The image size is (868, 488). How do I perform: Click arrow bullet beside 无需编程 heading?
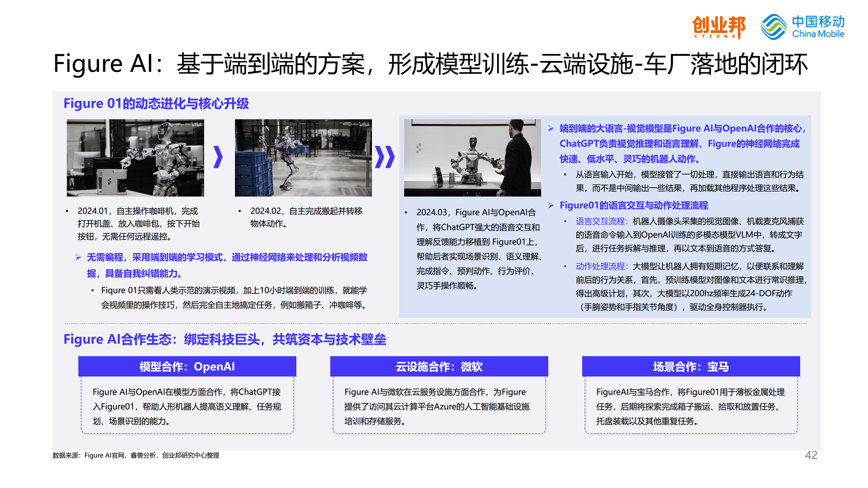[78, 257]
